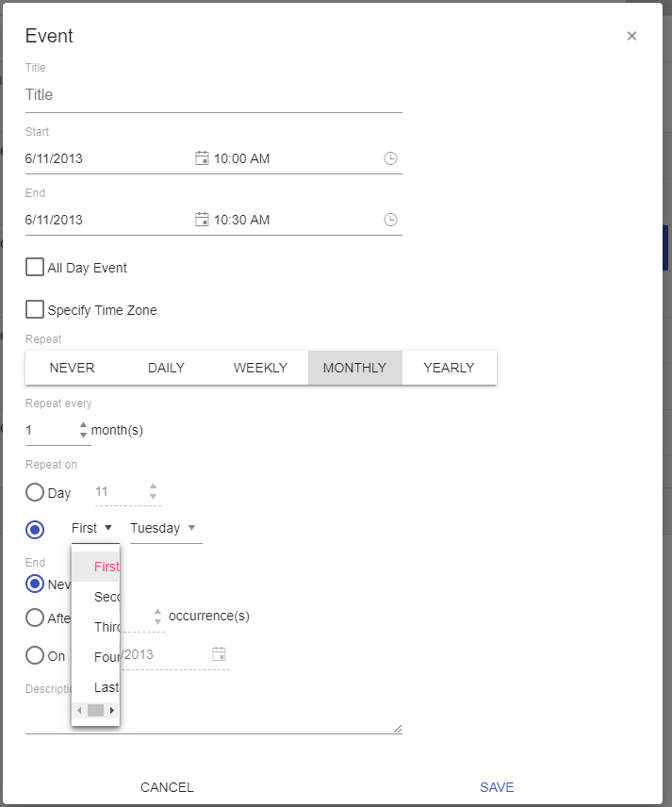Save the event

[497, 787]
